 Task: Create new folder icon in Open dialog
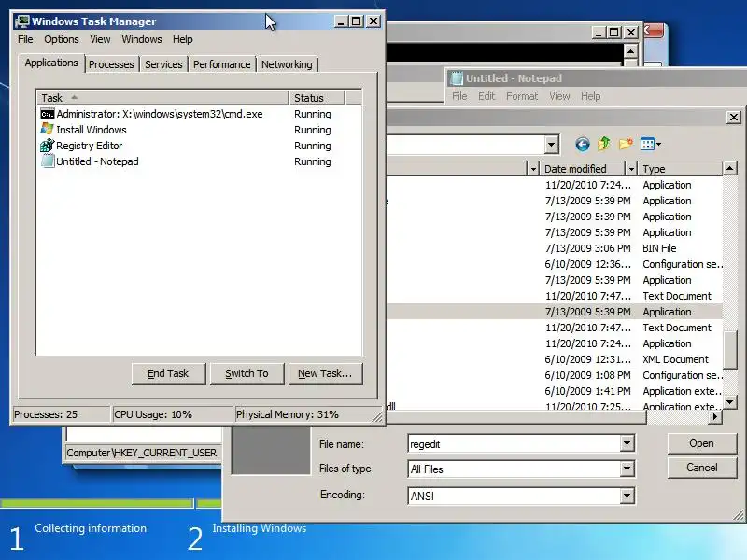(626, 144)
